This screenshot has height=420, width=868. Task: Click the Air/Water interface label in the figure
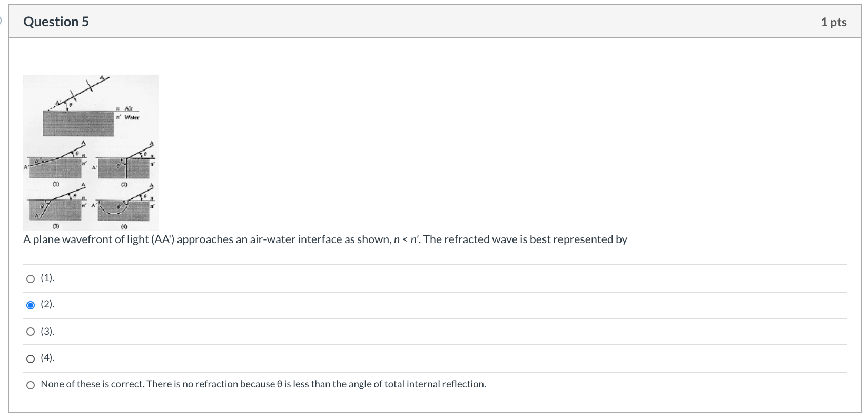click(128, 114)
